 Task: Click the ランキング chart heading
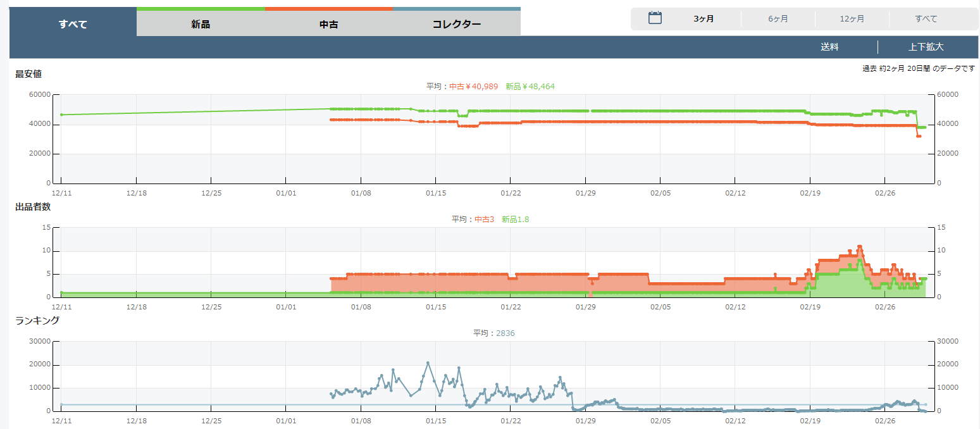(37, 320)
